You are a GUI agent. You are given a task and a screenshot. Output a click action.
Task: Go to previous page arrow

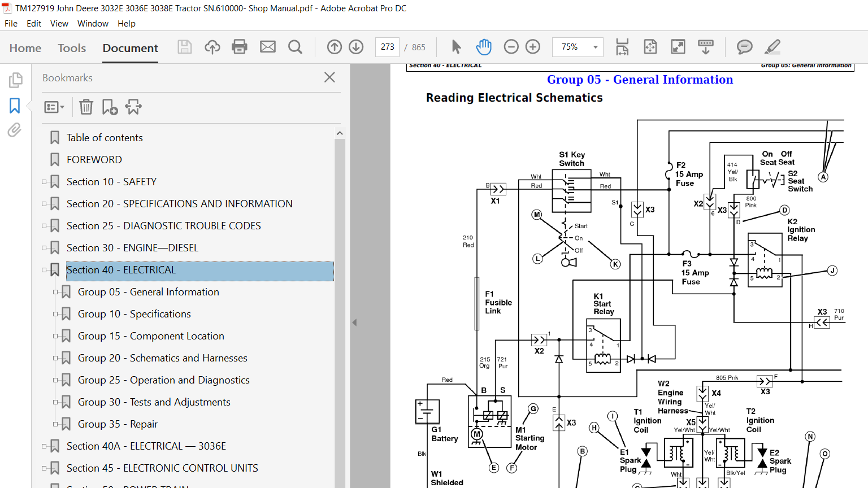335,47
